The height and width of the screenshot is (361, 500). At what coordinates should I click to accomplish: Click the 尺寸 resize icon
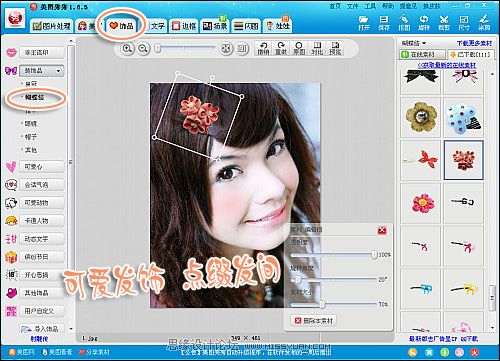464,23
